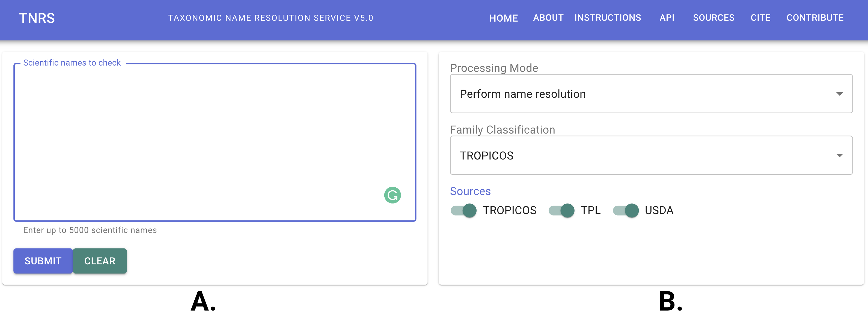Navigate to the API page
Image resolution: width=868 pixels, height=319 pixels.
pyautogui.click(x=667, y=18)
